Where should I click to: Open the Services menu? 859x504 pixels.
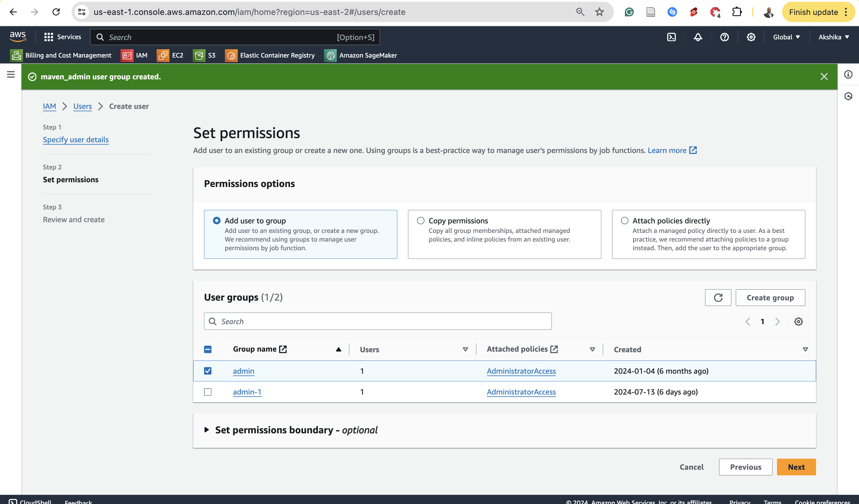click(63, 37)
